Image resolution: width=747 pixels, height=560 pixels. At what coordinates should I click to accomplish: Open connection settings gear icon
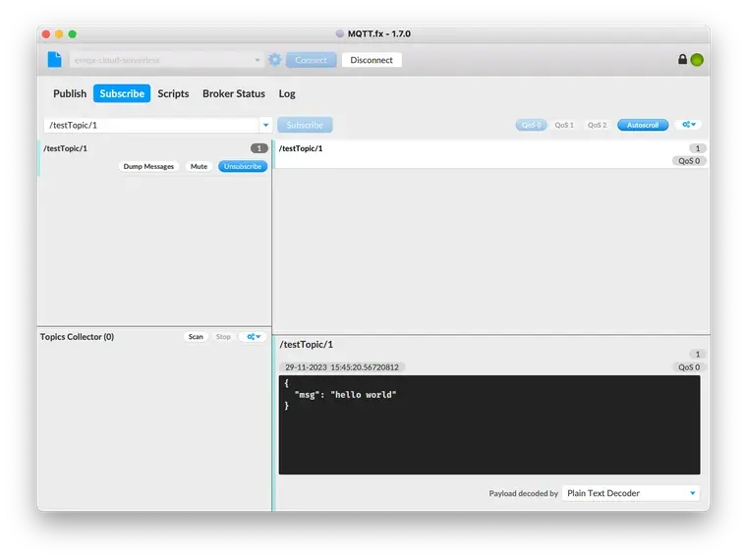(275, 60)
